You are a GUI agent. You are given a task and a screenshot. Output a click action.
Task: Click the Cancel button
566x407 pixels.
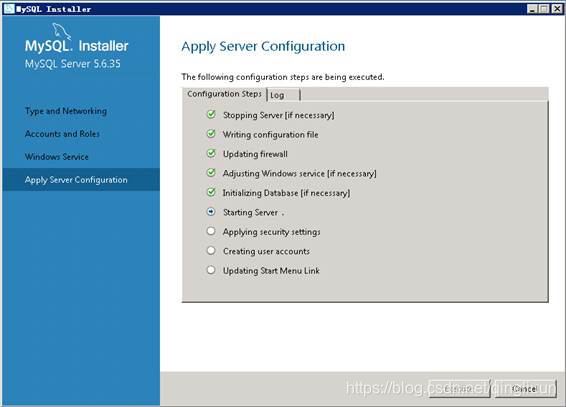[x=525, y=389]
